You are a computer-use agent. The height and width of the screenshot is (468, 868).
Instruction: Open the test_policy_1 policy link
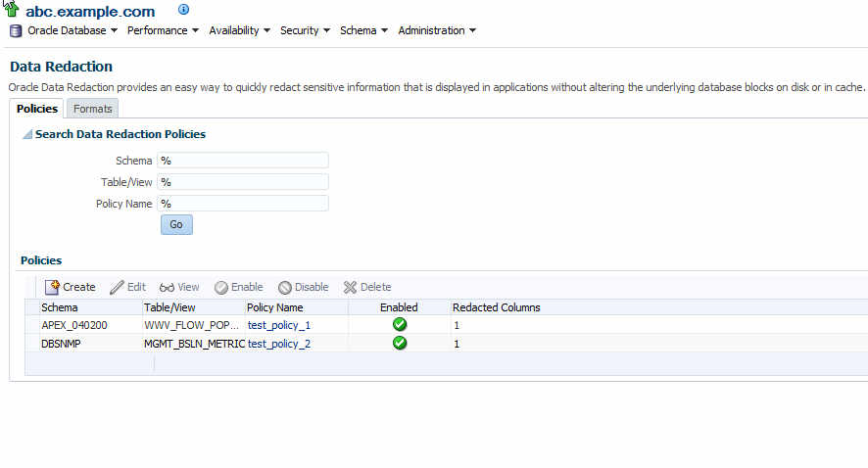pos(279,325)
